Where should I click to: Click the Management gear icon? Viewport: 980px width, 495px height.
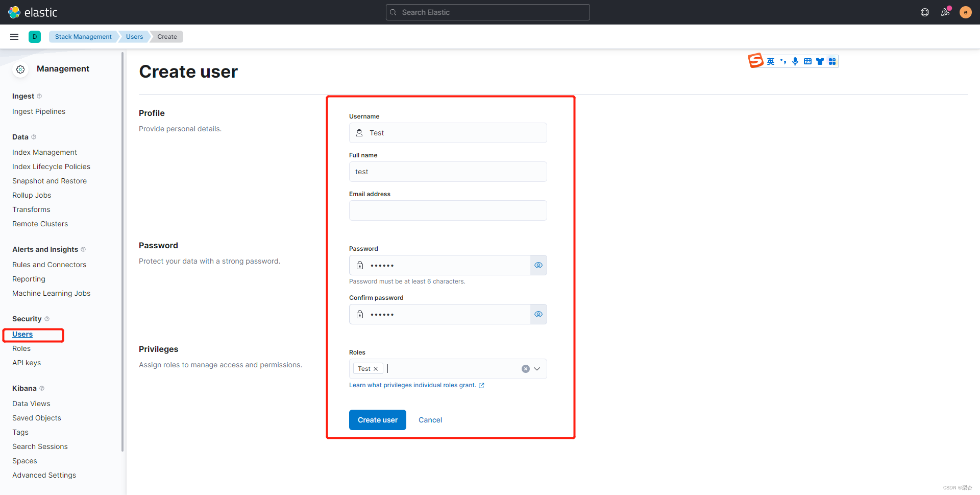(20, 69)
